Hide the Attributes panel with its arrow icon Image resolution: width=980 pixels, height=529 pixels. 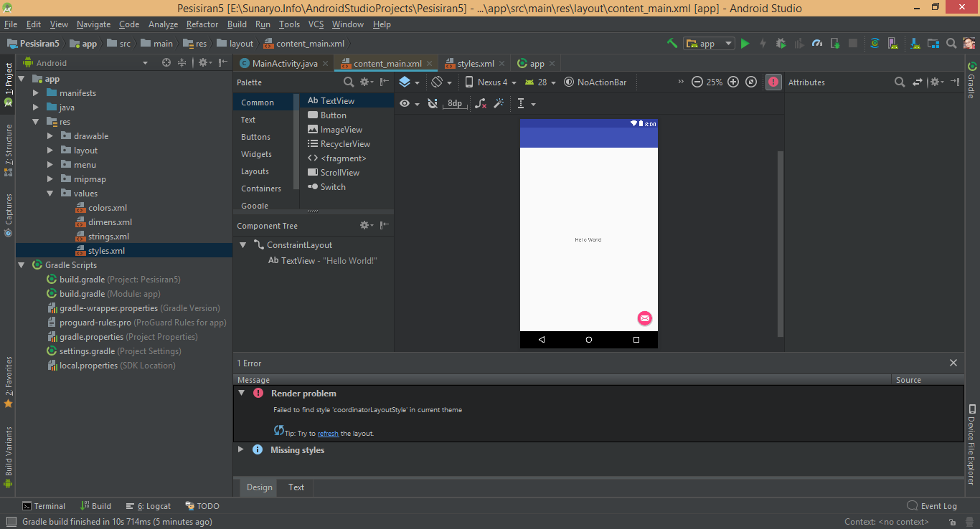pos(955,82)
